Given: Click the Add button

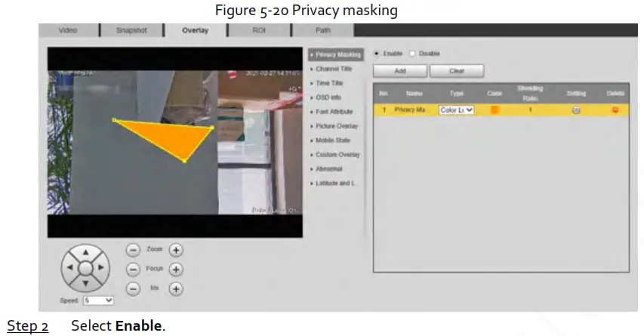Looking at the screenshot, I should [400, 71].
